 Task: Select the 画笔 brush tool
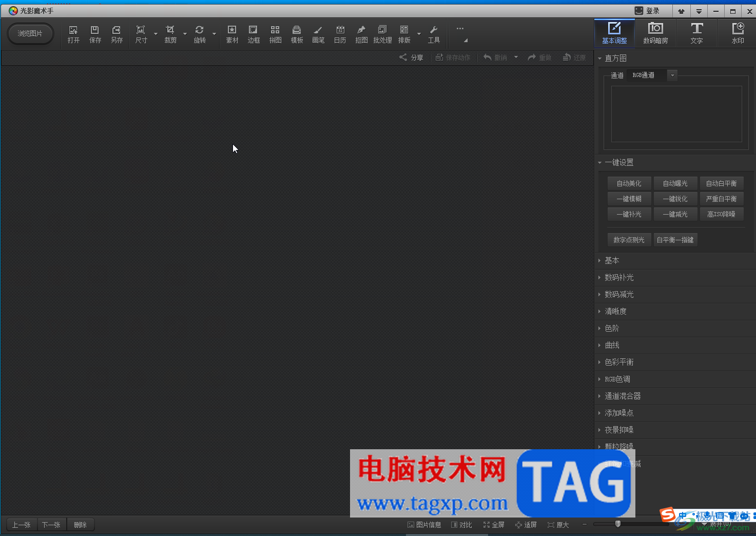[x=318, y=34]
